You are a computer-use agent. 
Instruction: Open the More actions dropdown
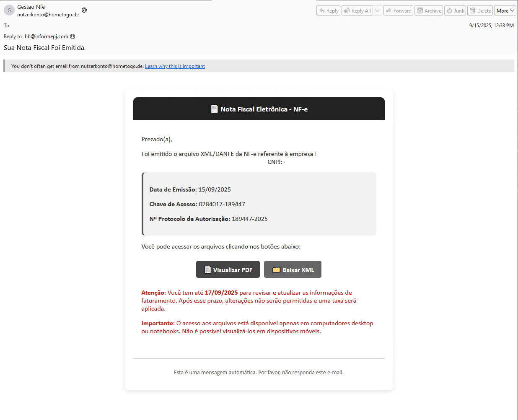[x=505, y=11]
